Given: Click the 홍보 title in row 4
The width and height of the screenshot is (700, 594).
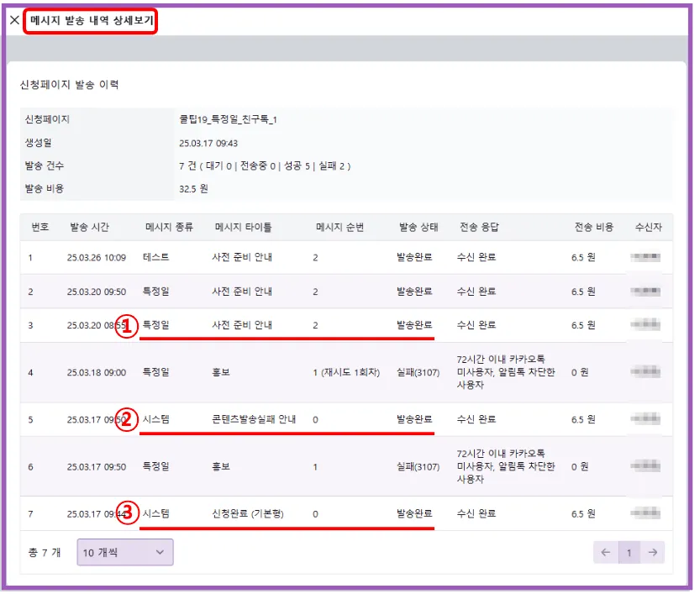Looking at the screenshot, I should (x=221, y=373).
